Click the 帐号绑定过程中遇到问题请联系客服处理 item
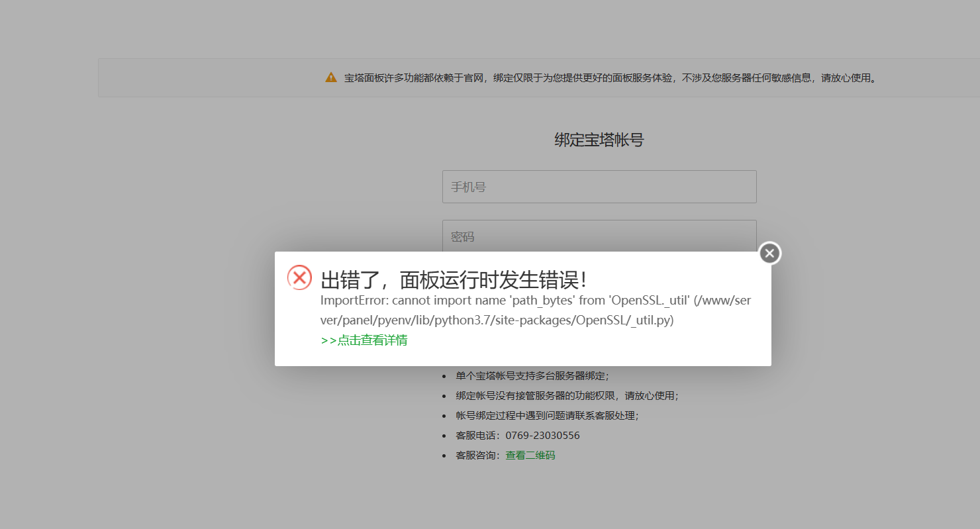 pyautogui.click(x=547, y=416)
